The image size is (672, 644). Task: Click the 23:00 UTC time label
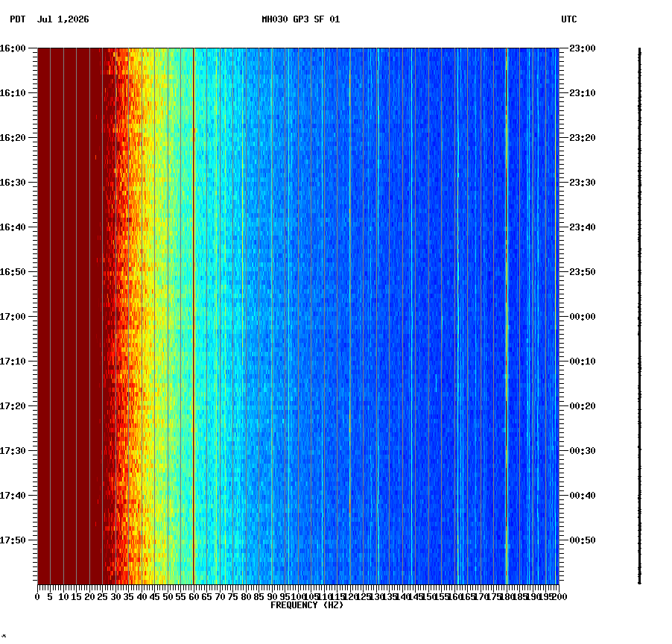(x=583, y=48)
